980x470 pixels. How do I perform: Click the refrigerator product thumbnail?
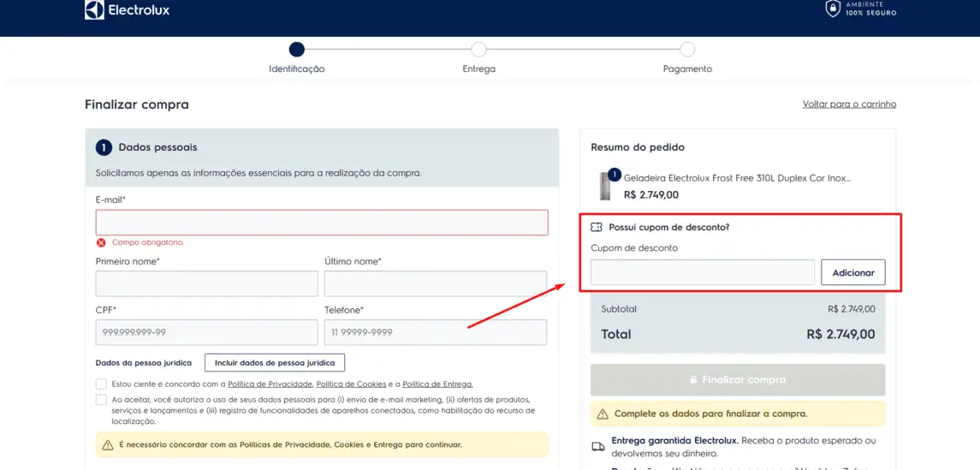(605, 186)
